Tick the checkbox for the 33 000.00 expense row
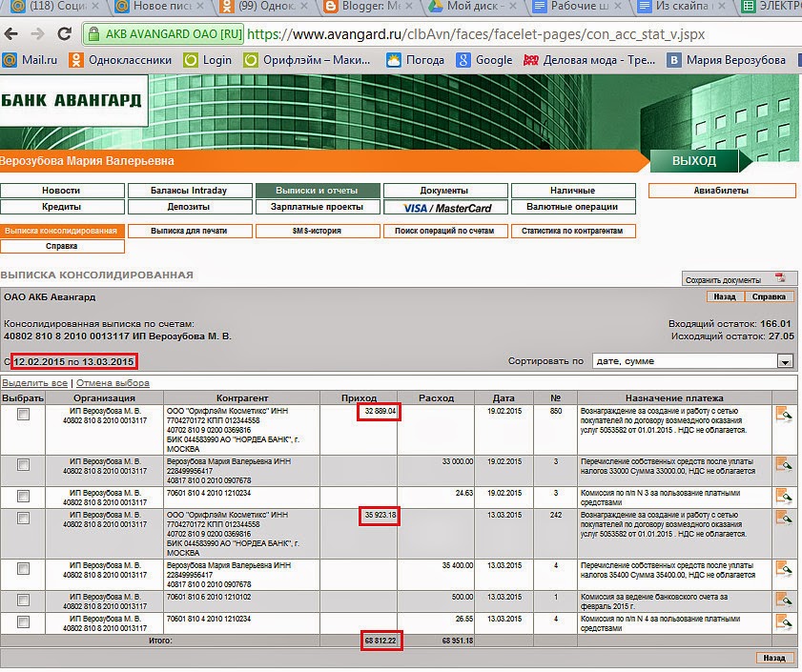This screenshot has height=672, width=802. tap(23, 465)
